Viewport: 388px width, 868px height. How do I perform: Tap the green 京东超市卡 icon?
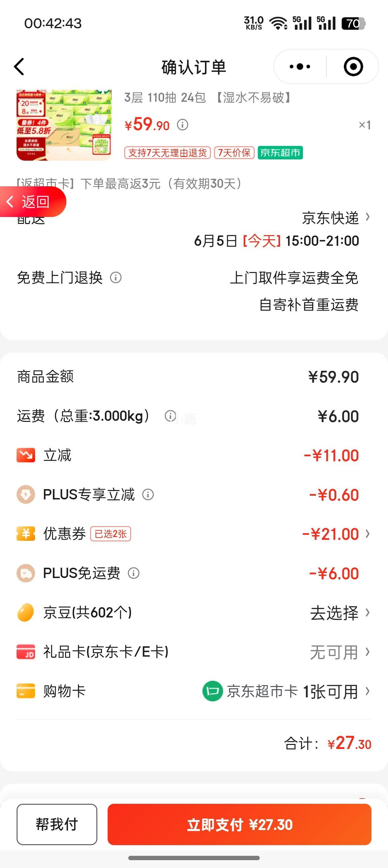click(x=212, y=691)
